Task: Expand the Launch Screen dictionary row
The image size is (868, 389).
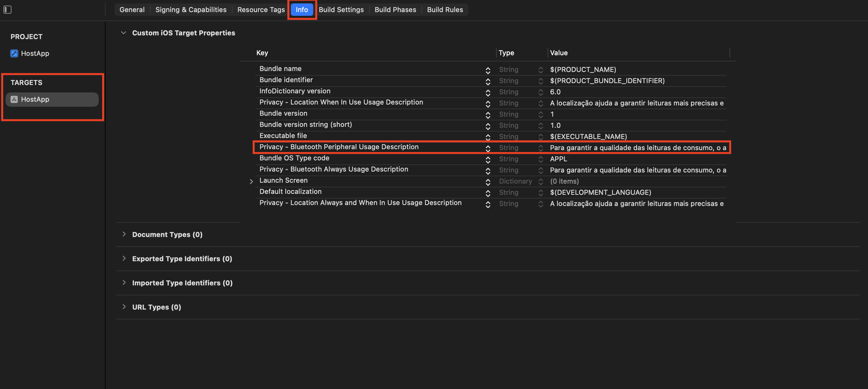Action: click(251, 181)
